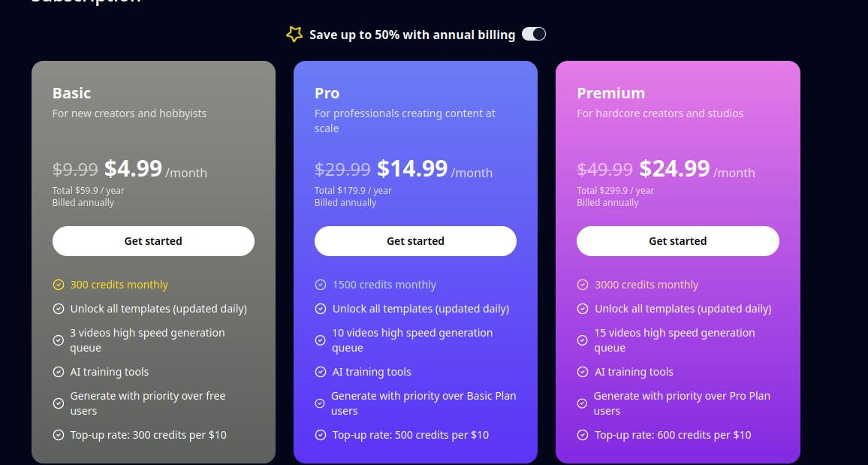Click the checkmark icon beside 1500 credits monthly

321,285
